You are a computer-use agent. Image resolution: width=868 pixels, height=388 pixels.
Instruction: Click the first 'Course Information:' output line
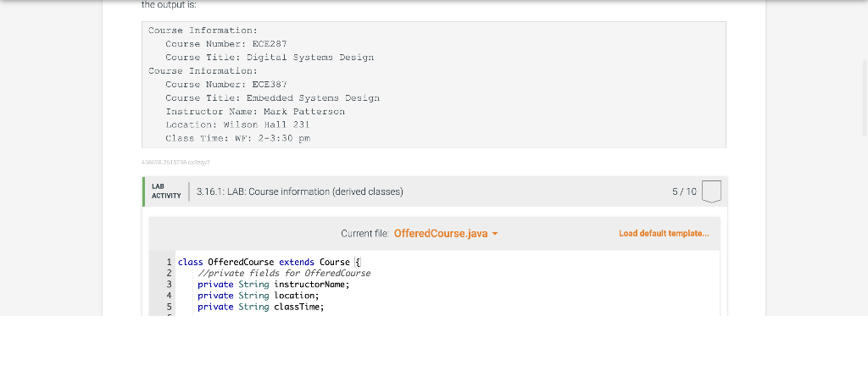tap(203, 30)
